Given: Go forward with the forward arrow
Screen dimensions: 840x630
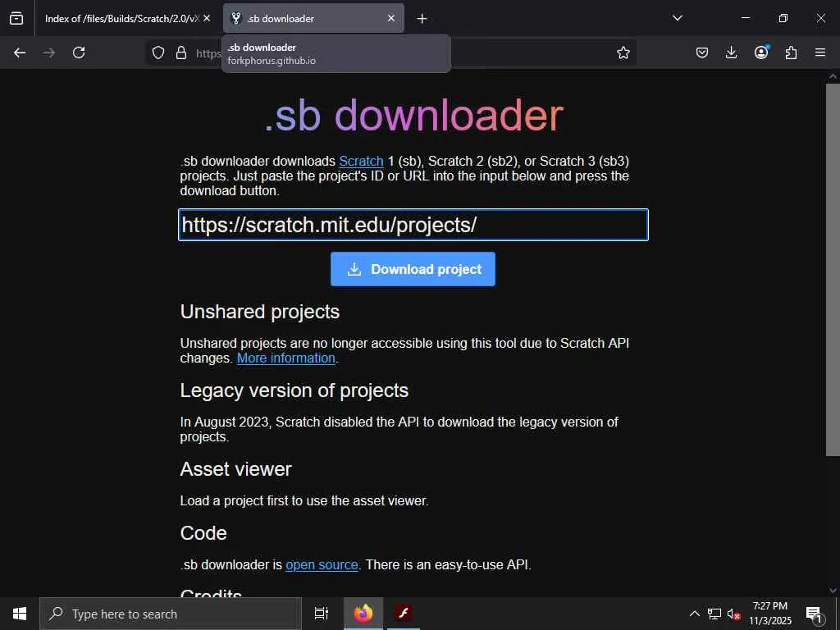Looking at the screenshot, I should (48, 52).
